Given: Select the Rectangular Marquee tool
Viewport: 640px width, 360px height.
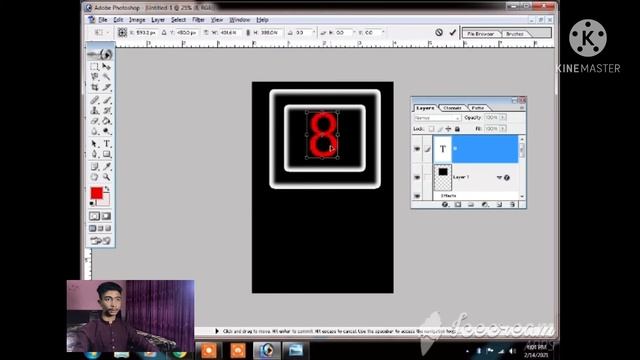Looking at the screenshot, I should click(94, 67).
